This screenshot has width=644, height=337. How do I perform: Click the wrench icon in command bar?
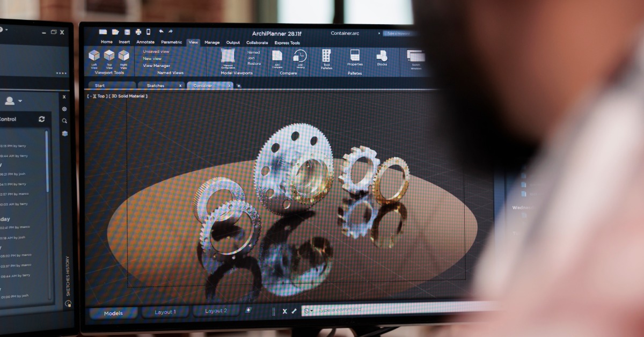click(x=294, y=311)
